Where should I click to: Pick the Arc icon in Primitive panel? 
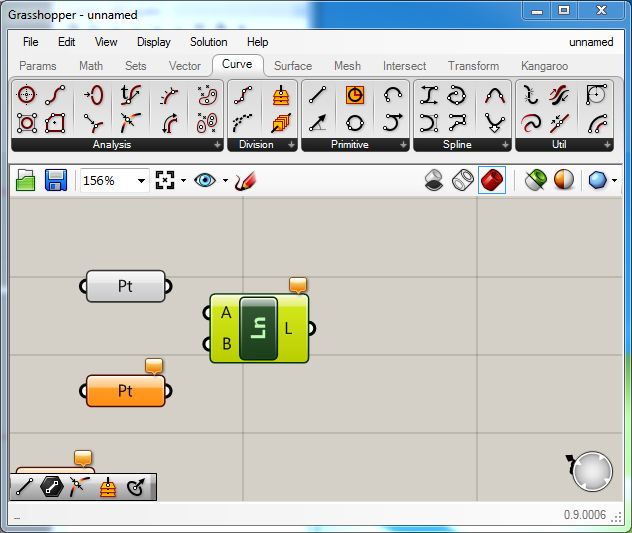(x=393, y=95)
